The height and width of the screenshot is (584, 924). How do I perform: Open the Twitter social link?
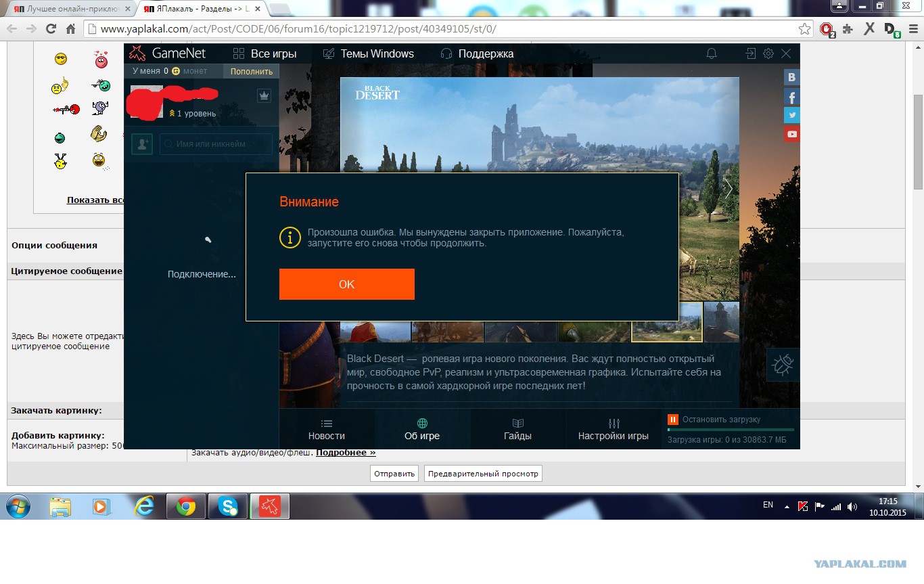[x=791, y=115]
